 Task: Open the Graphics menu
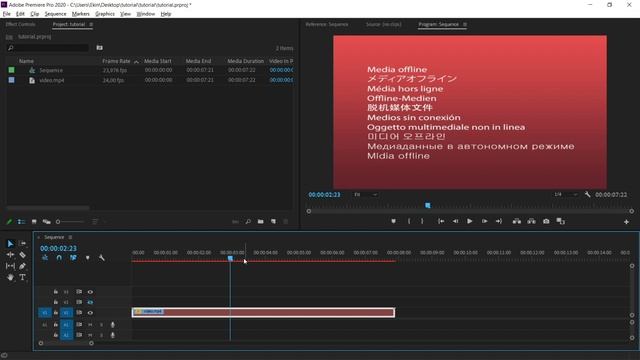pos(105,14)
